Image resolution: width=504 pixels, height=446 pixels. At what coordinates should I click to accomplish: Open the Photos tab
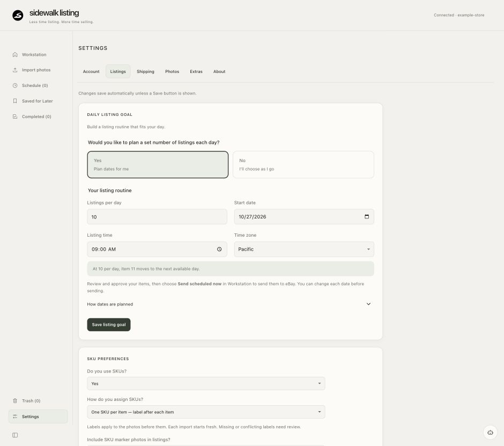coord(172,71)
